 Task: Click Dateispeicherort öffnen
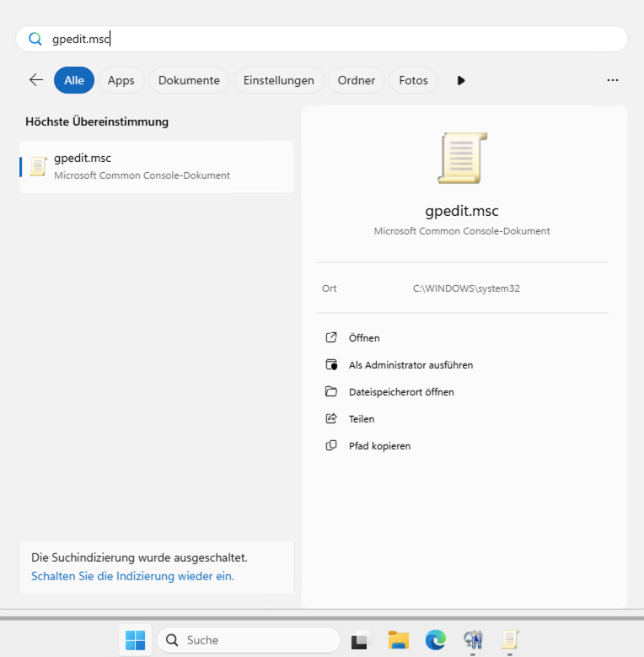[x=401, y=392]
